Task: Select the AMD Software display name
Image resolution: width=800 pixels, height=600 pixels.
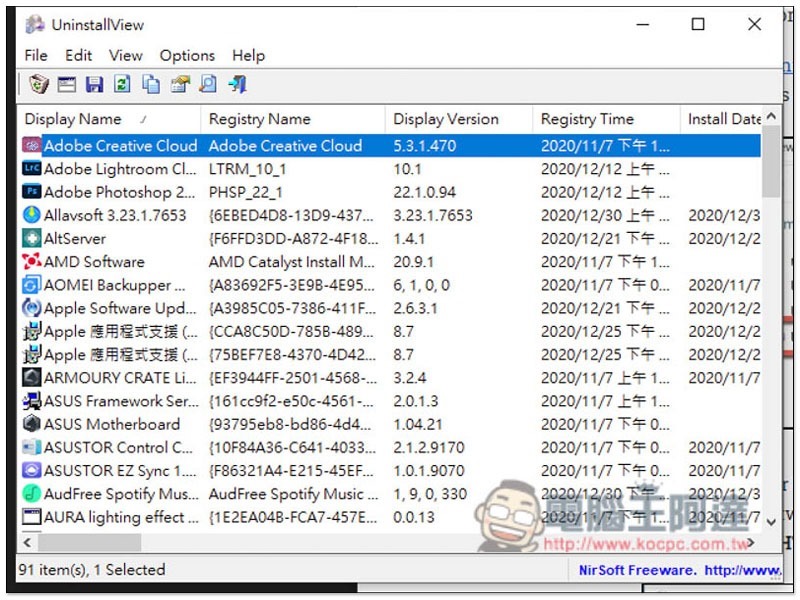Action: (94, 262)
